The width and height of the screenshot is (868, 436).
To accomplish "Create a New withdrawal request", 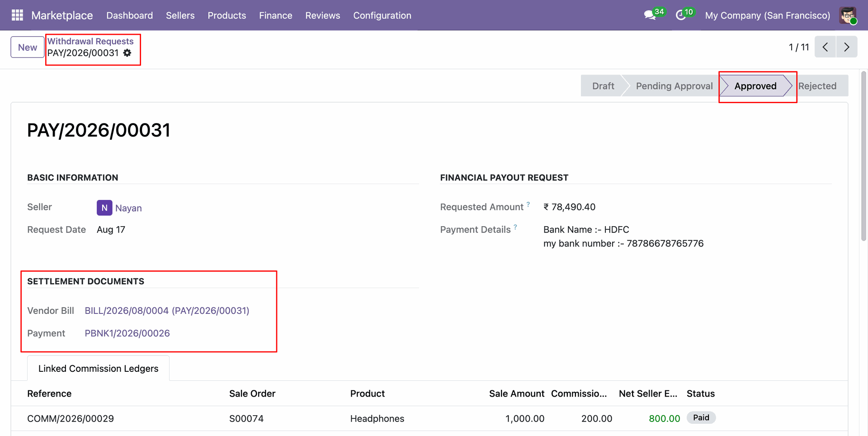I will coord(28,47).
